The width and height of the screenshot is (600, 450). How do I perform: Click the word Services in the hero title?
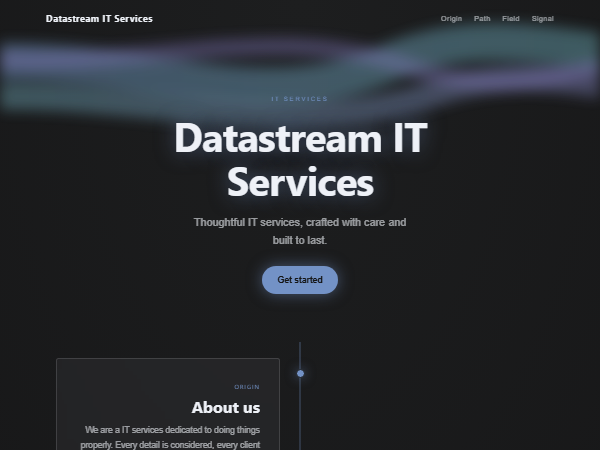(300, 183)
